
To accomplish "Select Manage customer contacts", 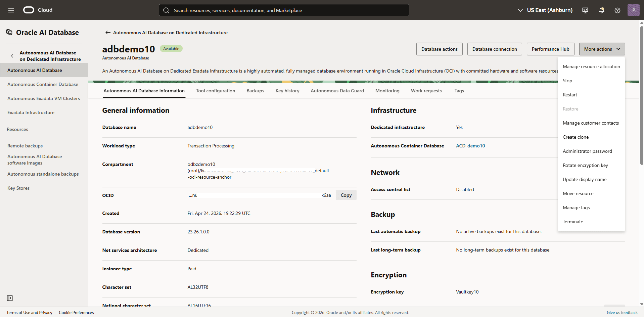I will pyautogui.click(x=591, y=123).
